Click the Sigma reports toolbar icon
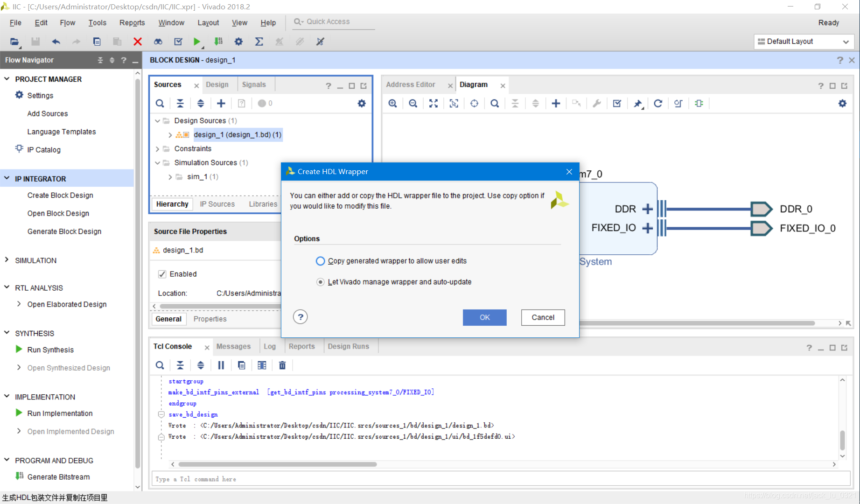 click(259, 42)
